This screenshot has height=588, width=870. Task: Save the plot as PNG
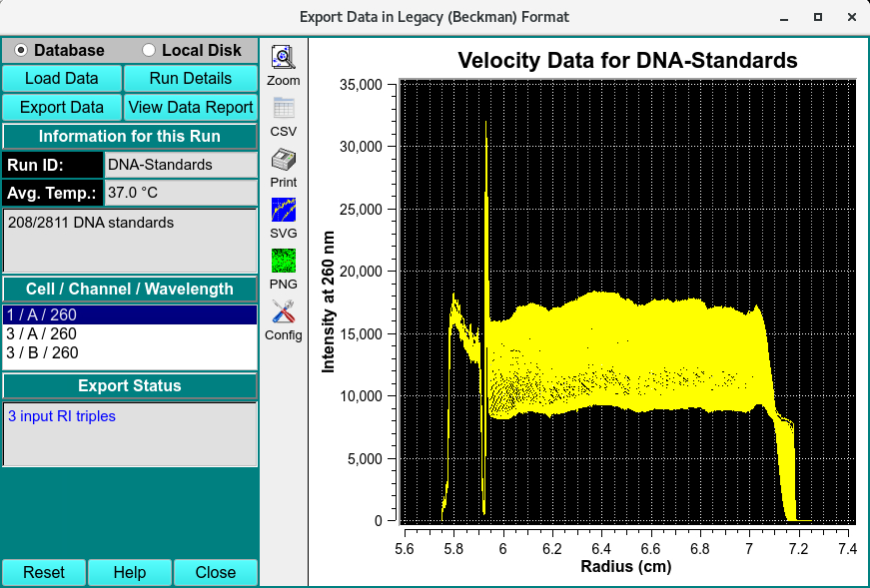283,262
